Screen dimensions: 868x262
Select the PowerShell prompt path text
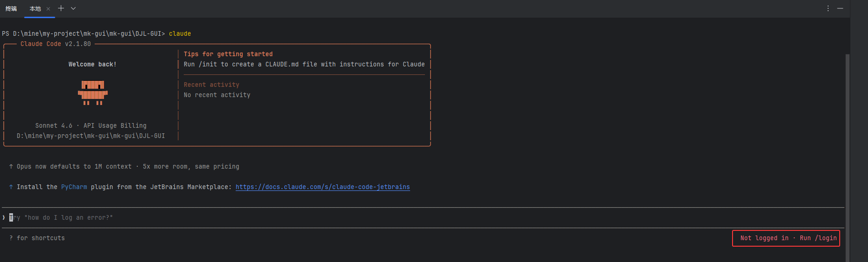pyautogui.click(x=84, y=34)
